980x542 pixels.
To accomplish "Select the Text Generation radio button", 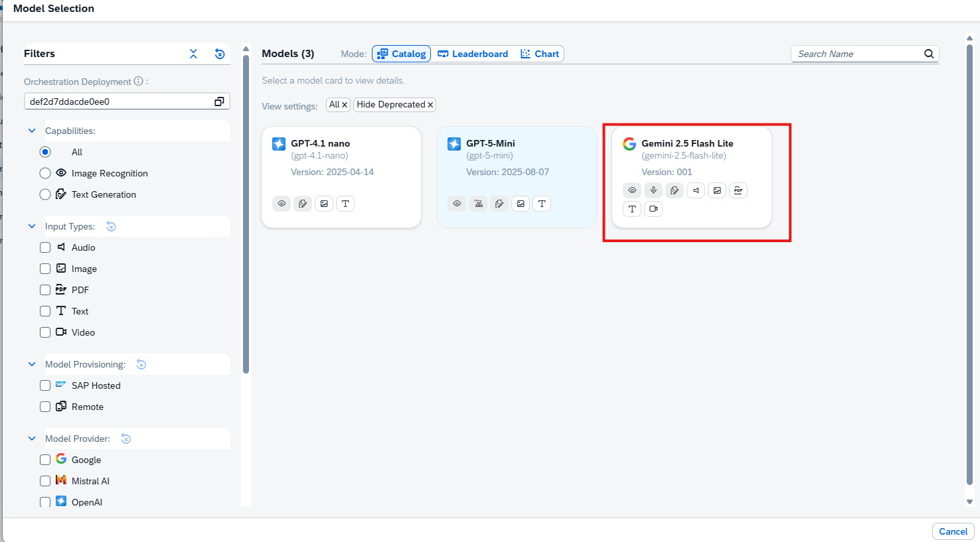I will (45, 194).
